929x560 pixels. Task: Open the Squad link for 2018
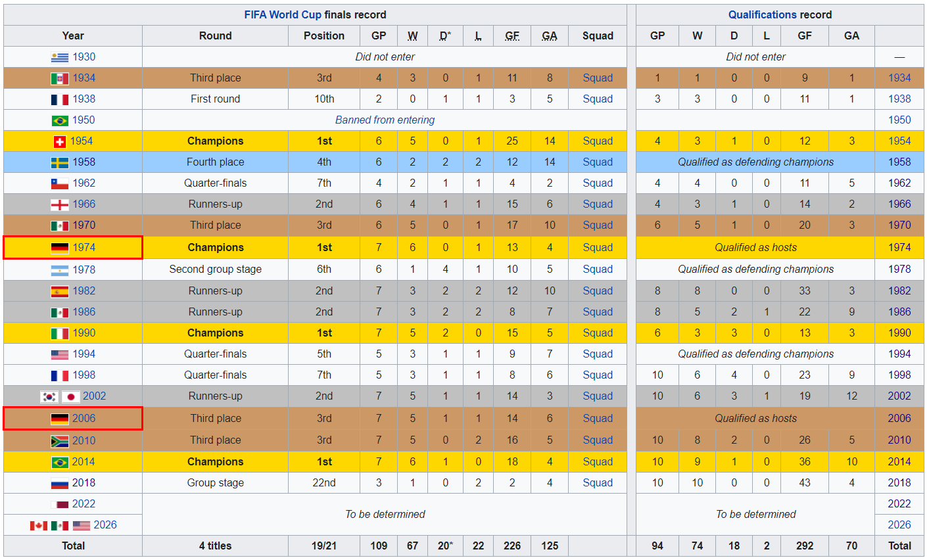[x=598, y=483]
